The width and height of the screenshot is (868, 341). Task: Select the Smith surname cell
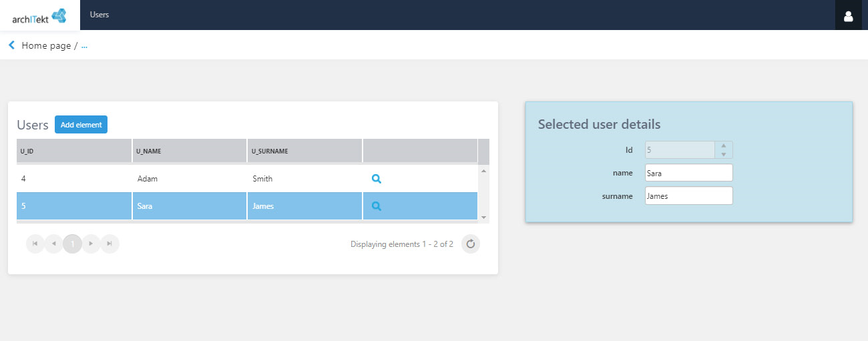pos(305,179)
